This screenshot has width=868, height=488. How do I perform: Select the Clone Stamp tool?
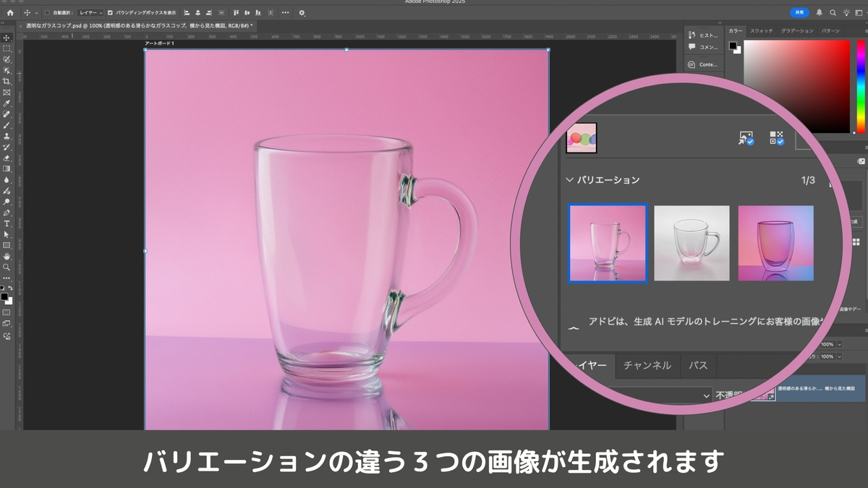point(7,136)
